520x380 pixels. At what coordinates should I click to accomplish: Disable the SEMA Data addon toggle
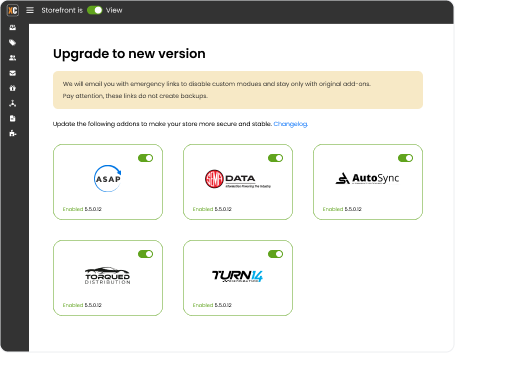tap(276, 158)
